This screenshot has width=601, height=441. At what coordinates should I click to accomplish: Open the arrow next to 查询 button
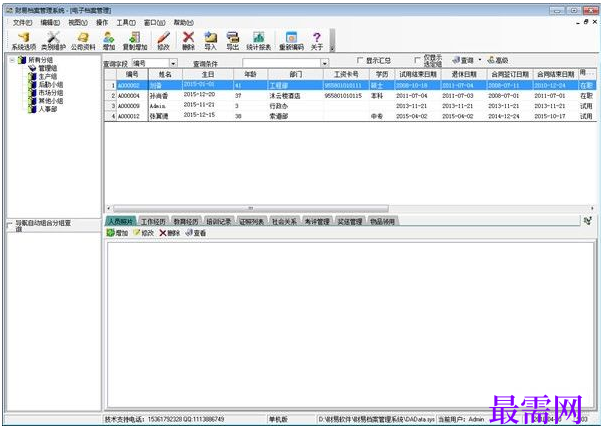click(x=480, y=60)
